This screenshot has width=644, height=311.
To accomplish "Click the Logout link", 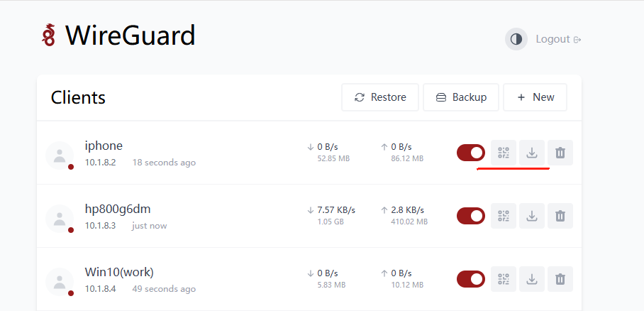I will [558, 39].
